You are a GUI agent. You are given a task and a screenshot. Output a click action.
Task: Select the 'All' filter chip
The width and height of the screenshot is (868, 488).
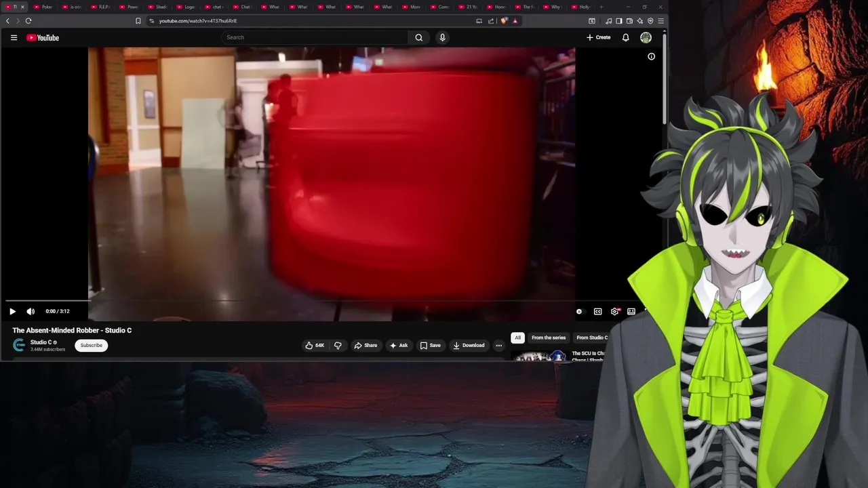[517, 338]
